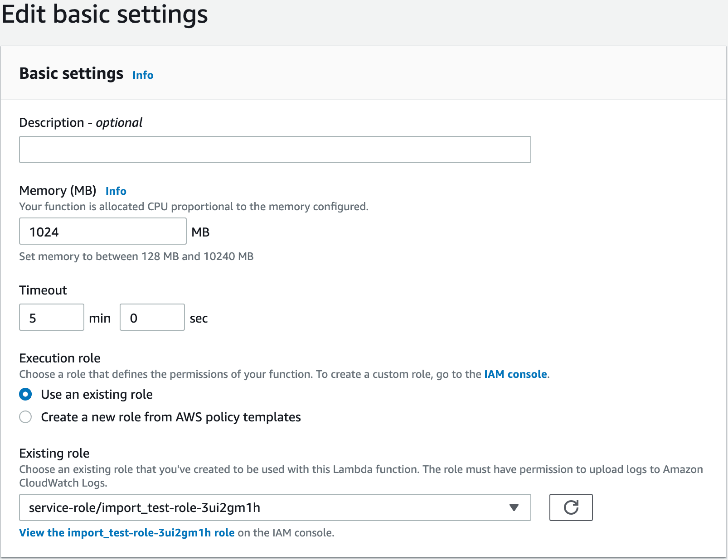Click the Basic settings section heading

pyautogui.click(x=71, y=73)
